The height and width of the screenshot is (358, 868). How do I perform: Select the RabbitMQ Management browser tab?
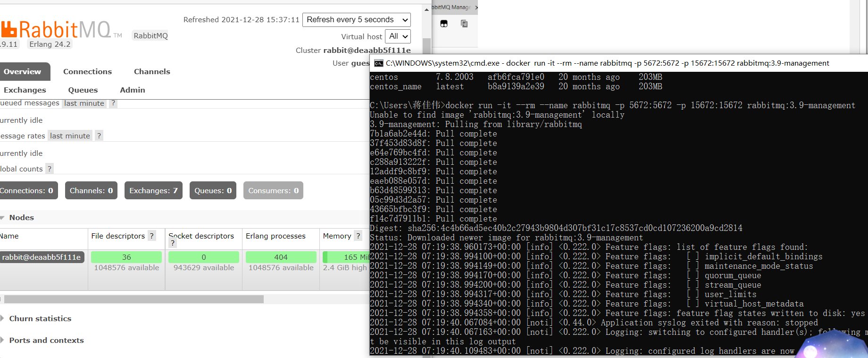(x=451, y=8)
